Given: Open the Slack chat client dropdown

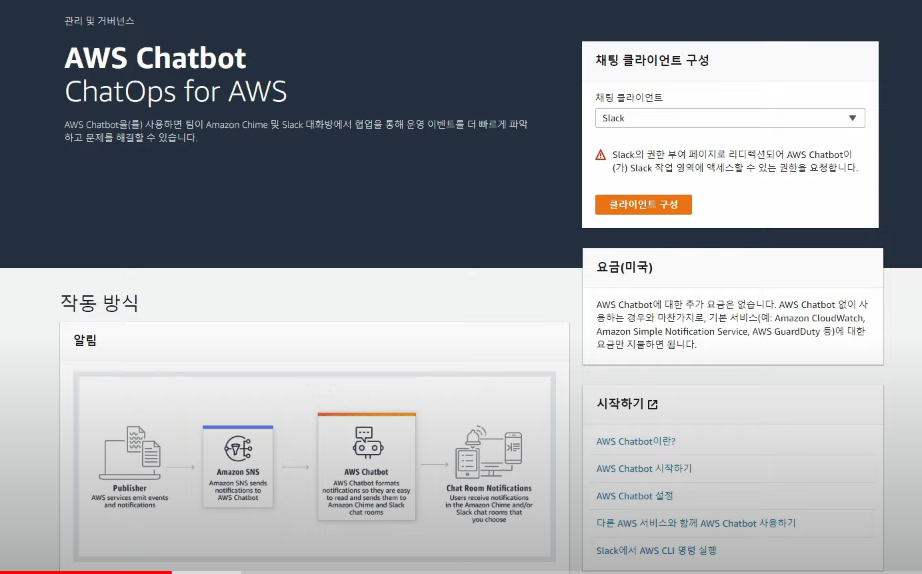Looking at the screenshot, I should tap(730, 118).
